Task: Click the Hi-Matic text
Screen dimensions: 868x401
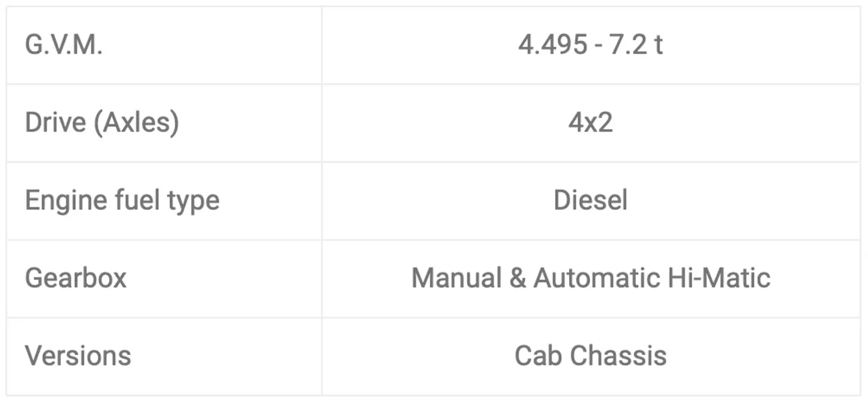Action: (x=719, y=278)
